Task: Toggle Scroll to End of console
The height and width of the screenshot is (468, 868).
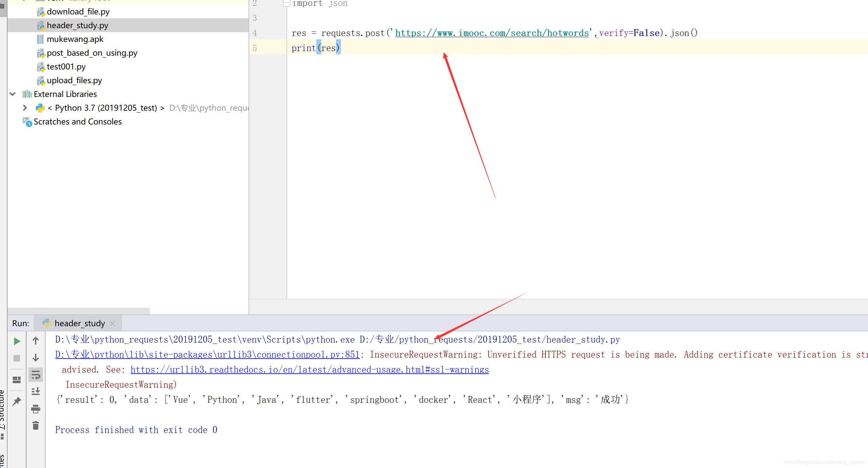Action: click(x=36, y=391)
